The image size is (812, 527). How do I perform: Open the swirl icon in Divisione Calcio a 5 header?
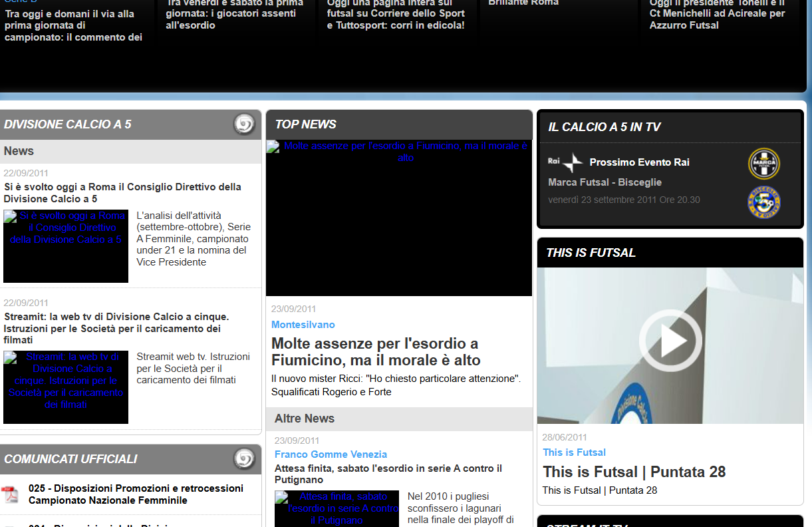(x=244, y=124)
